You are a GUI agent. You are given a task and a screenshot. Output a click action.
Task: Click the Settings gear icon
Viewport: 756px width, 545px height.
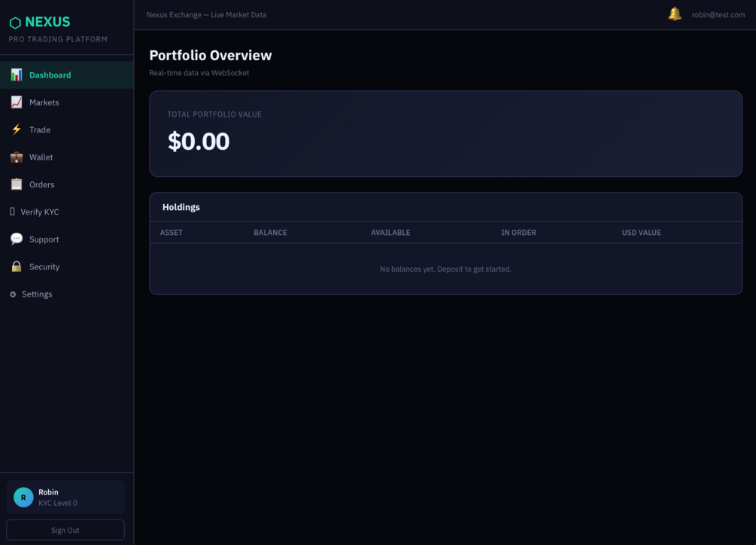tap(13, 294)
